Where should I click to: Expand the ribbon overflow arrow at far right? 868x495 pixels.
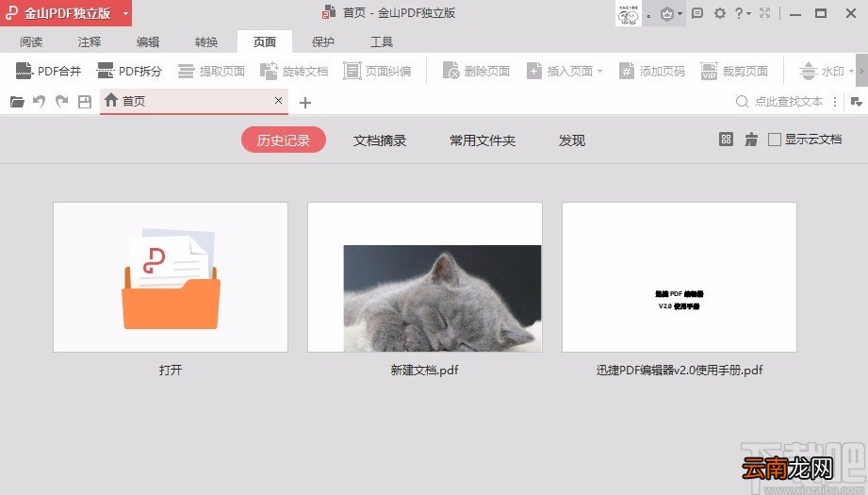click(x=861, y=71)
